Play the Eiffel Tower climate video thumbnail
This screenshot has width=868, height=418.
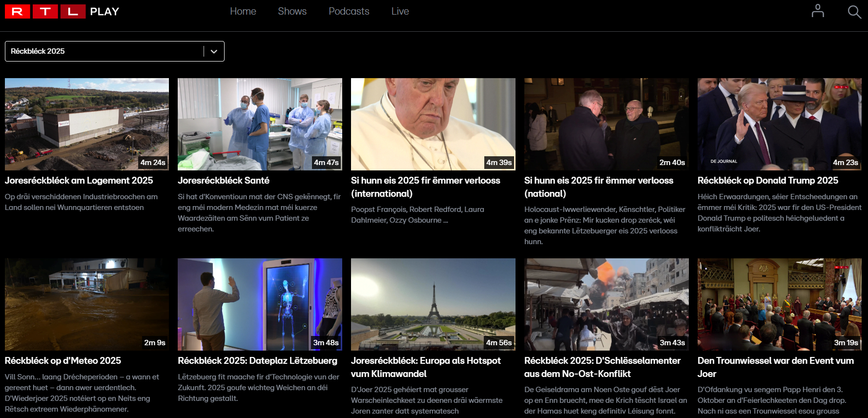pyautogui.click(x=433, y=304)
